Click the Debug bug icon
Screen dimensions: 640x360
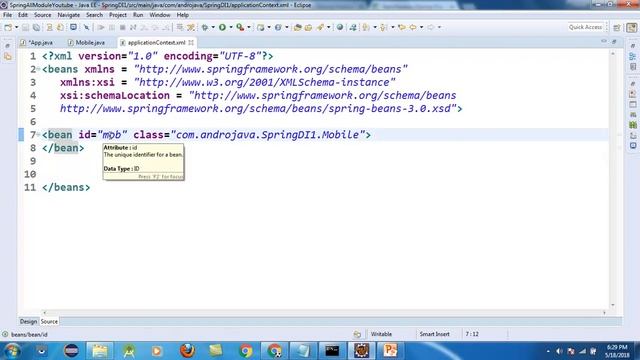click(x=205, y=27)
